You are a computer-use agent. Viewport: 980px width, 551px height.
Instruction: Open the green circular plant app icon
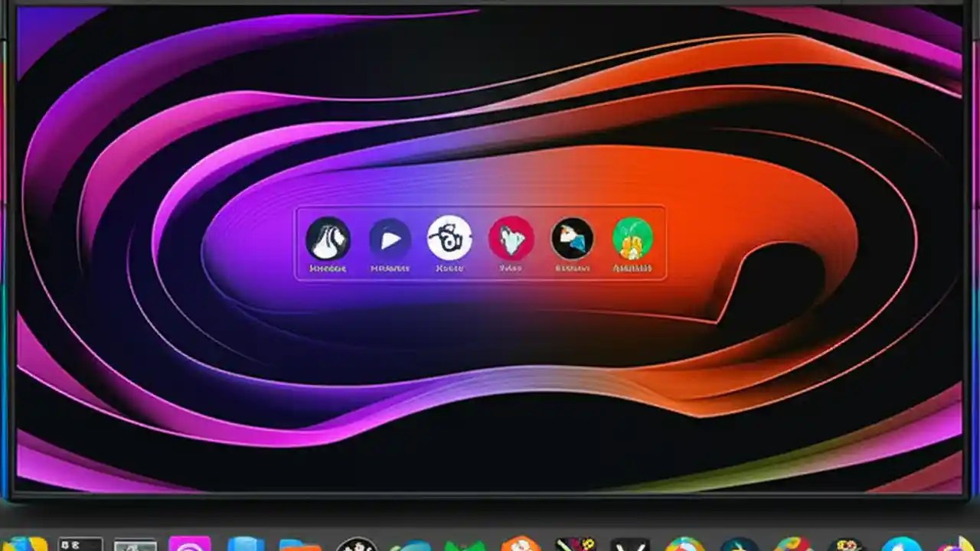pyautogui.click(x=634, y=240)
